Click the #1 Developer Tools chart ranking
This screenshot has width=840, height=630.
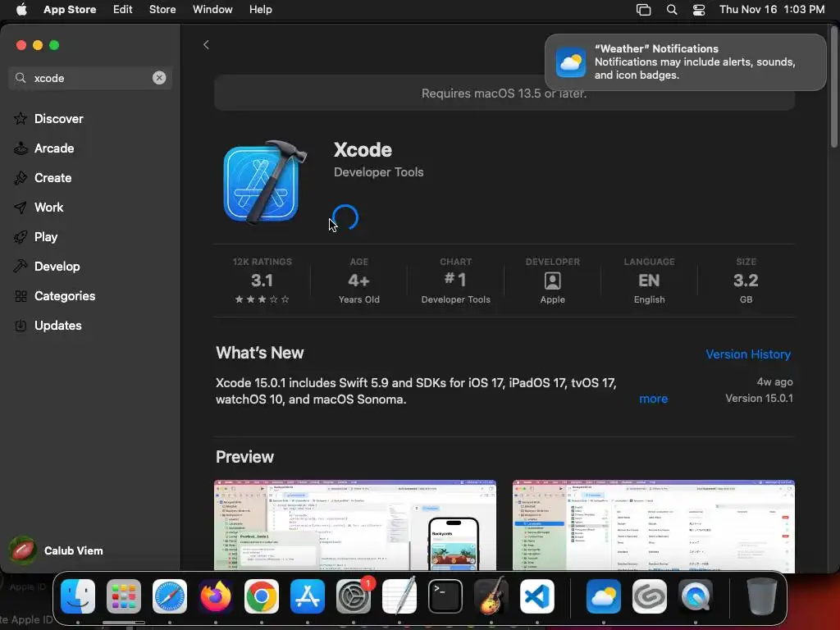pos(455,281)
